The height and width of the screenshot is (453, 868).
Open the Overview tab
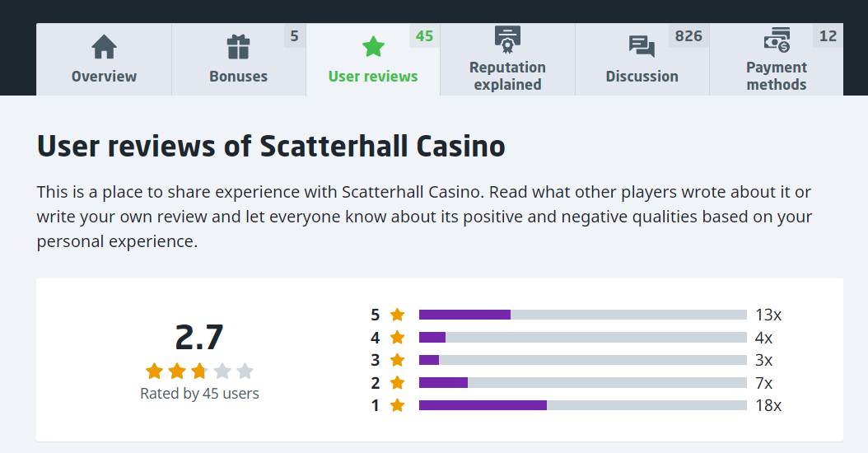pos(104,76)
